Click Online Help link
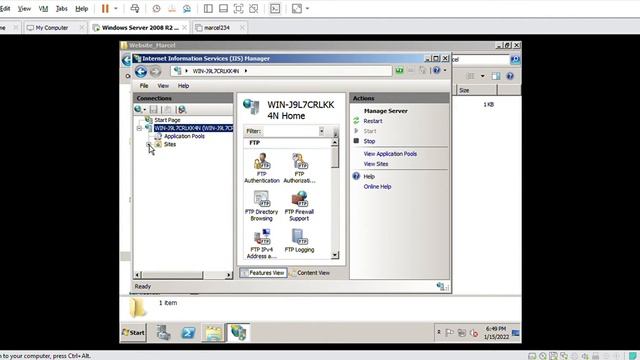This screenshot has height=360, width=640. [x=377, y=187]
